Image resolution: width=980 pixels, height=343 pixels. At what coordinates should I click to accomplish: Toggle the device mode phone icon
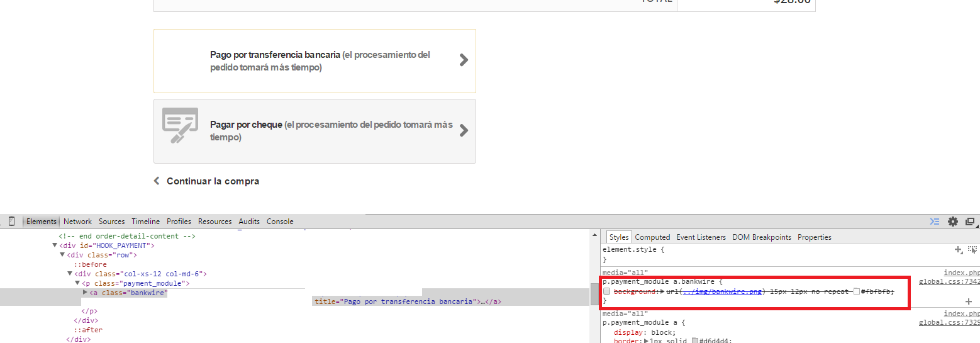click(x=11, y=222)
